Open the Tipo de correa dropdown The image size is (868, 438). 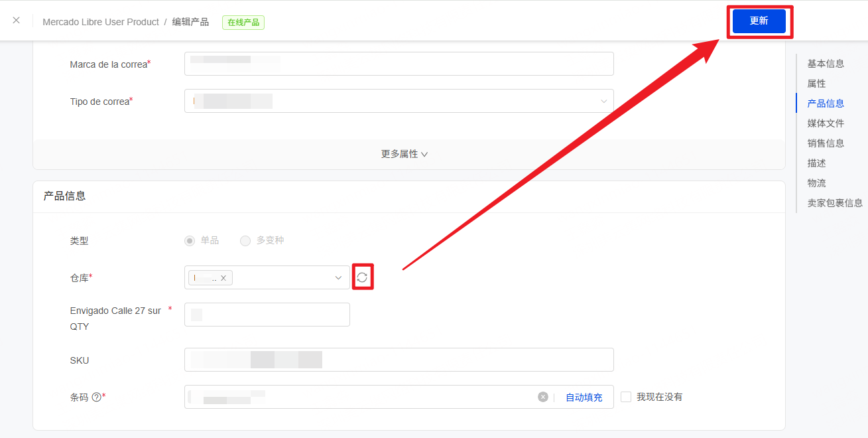pyautogui.click(x=399, y=102)
